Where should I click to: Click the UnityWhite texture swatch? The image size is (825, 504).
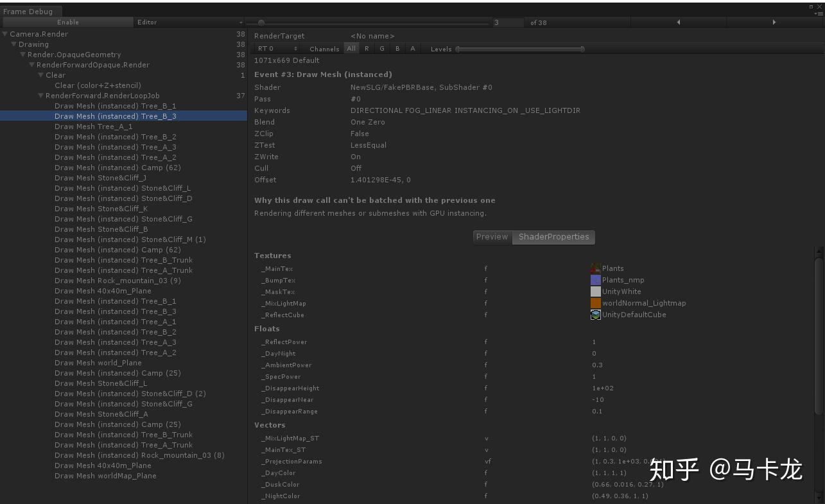(596, 291)
